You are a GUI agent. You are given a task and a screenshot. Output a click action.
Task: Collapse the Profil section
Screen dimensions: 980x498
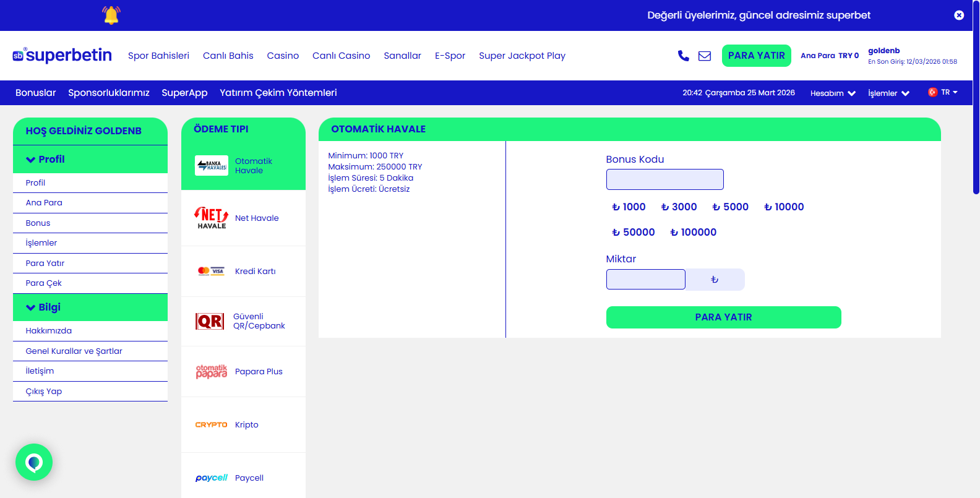pos(90,159)
